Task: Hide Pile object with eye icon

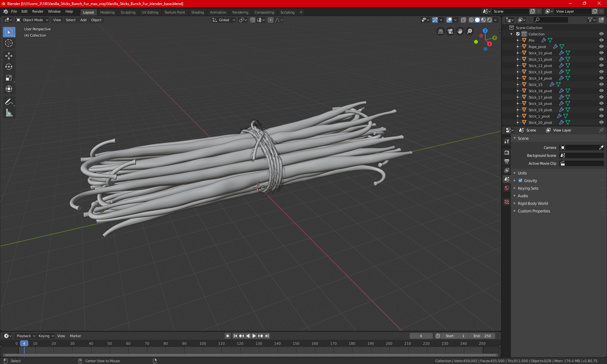Action: 601,40
